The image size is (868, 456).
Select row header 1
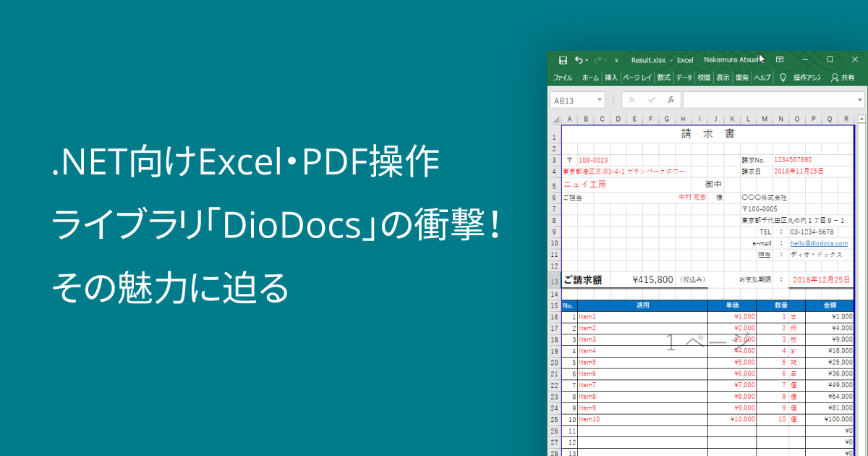(555, 137)
